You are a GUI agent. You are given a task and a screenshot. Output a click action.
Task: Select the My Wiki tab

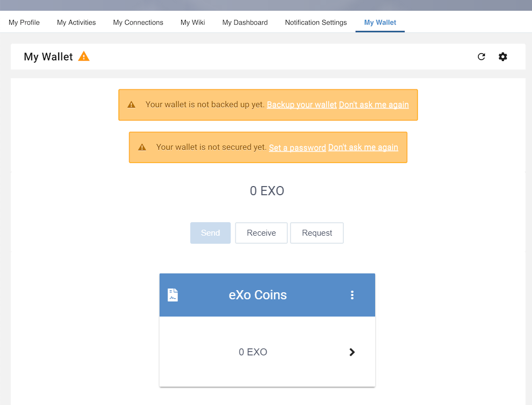coord(193,23)
